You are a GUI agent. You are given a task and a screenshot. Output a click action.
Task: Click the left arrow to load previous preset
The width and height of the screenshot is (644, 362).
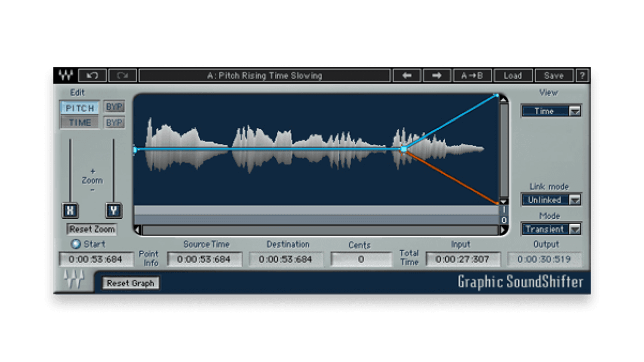(x=407, y=75)
